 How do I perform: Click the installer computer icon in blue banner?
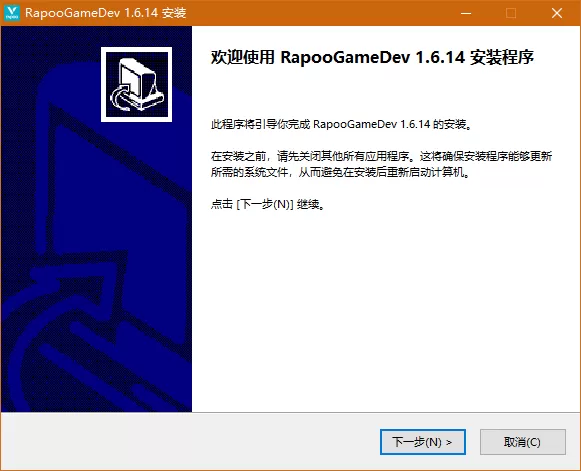coord(136,84)
